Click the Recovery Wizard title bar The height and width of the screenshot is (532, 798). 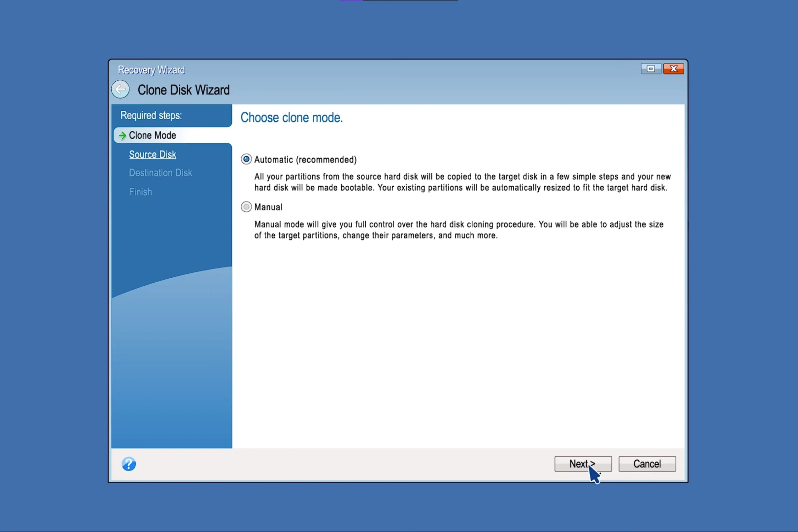[373, 69]
